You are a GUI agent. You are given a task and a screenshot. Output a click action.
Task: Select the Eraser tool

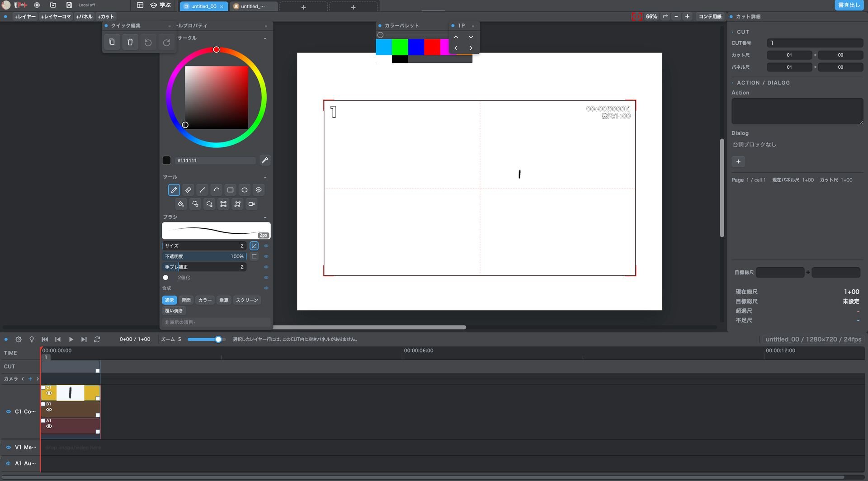(x=188, y=190)
